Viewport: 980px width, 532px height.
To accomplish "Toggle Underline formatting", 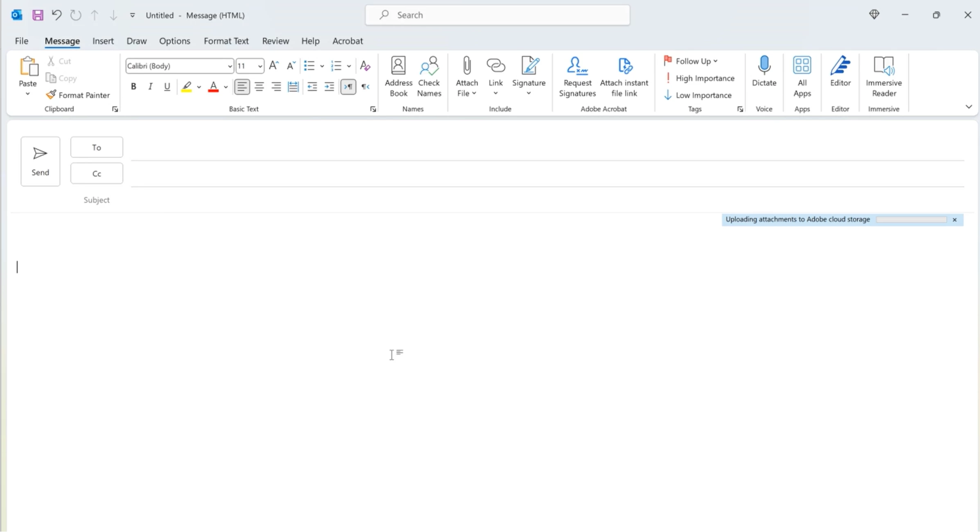I will tap(167, 87).
